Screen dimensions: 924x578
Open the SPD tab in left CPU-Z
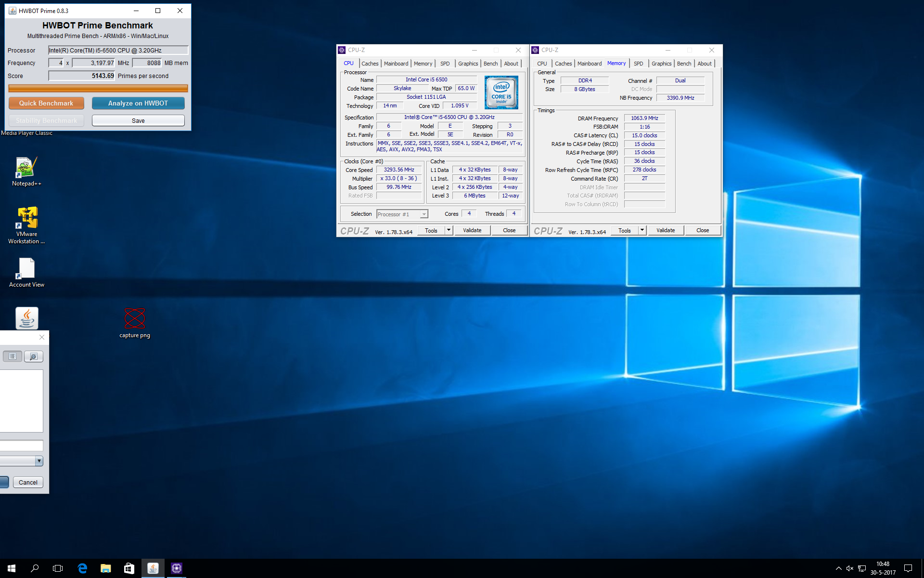pos(445,64)
